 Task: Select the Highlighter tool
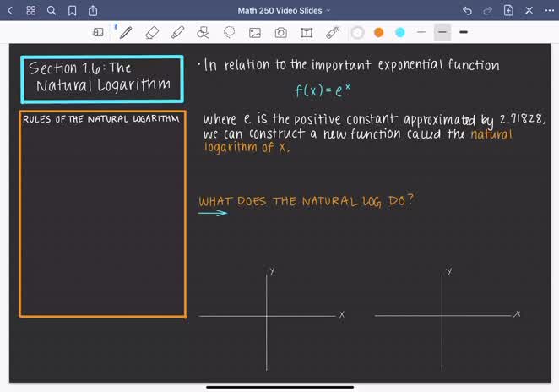[x=177, y=32]
